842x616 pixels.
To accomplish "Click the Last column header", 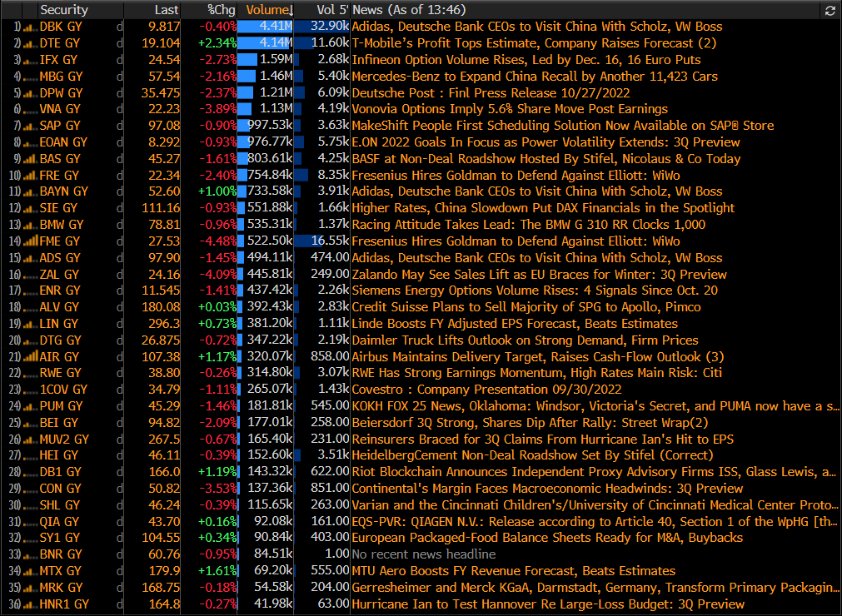I will point(167,10).
